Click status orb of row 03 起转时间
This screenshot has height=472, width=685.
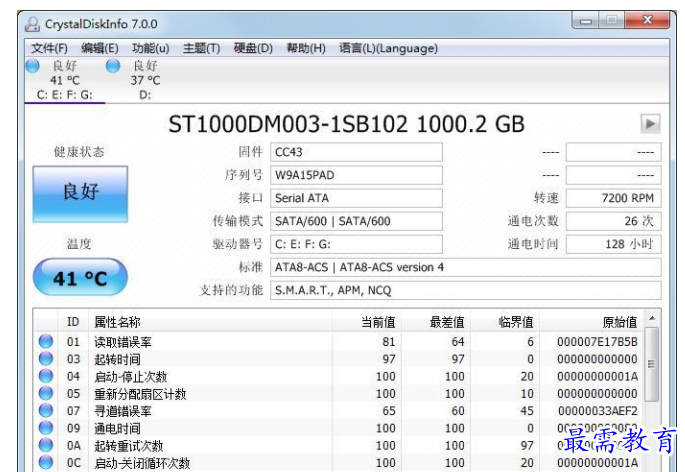(x=46, y=359)
